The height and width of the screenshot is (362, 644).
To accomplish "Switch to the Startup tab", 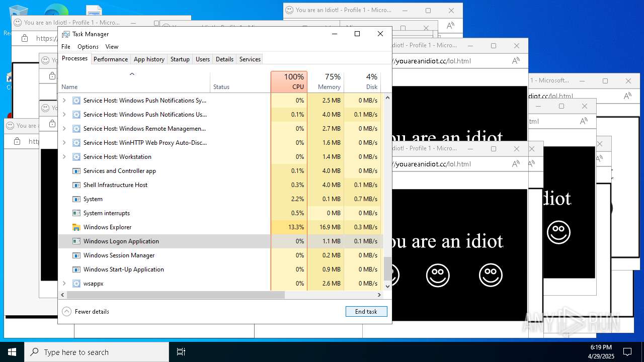I will click(x=180, y=59).
